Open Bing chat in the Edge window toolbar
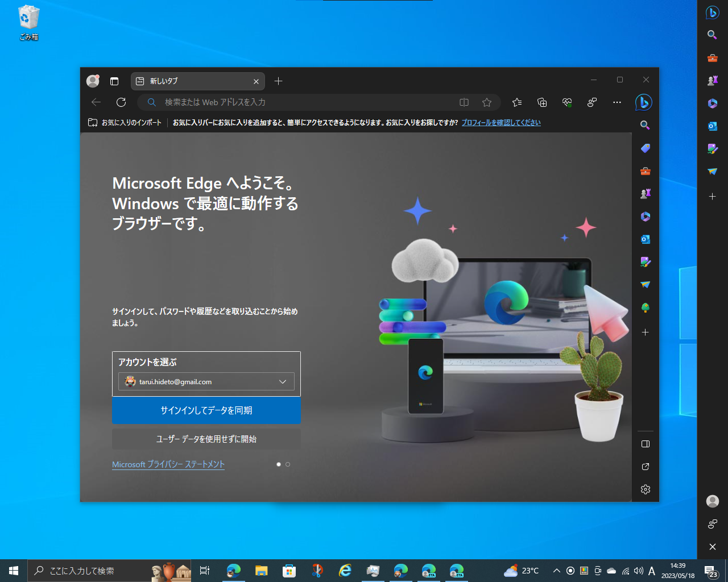The image size is (728, 582). pyautogui.click(x=643, y=102)
